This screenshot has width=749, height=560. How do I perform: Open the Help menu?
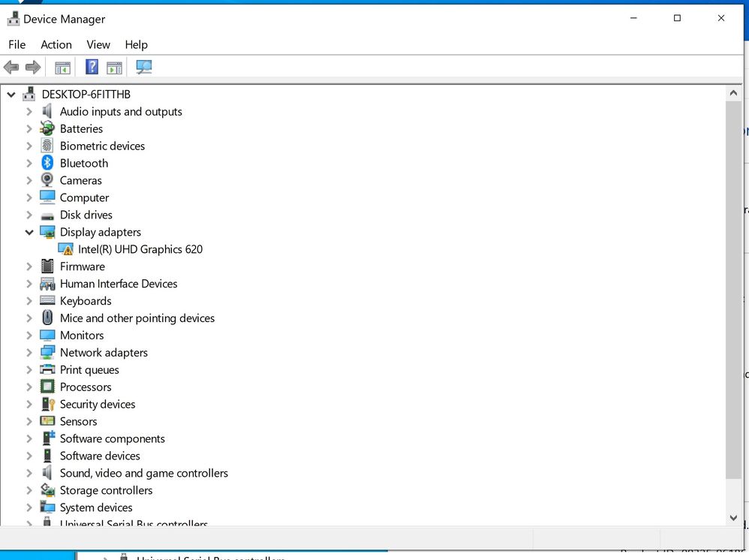click(x=136, y=44)
